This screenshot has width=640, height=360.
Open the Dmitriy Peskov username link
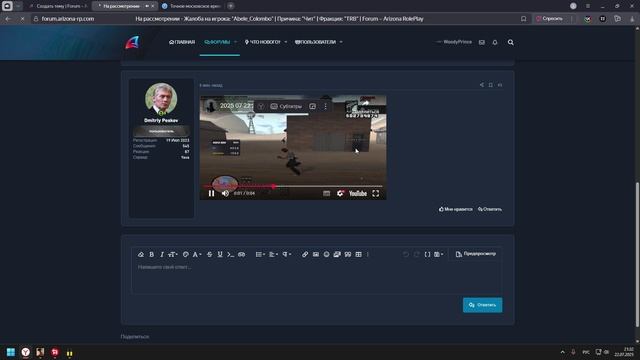[161, 120]
